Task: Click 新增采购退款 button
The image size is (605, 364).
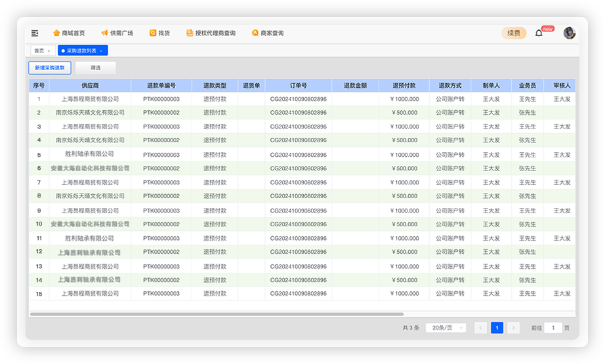Action: pyautogui.click(x=50, y=68)
